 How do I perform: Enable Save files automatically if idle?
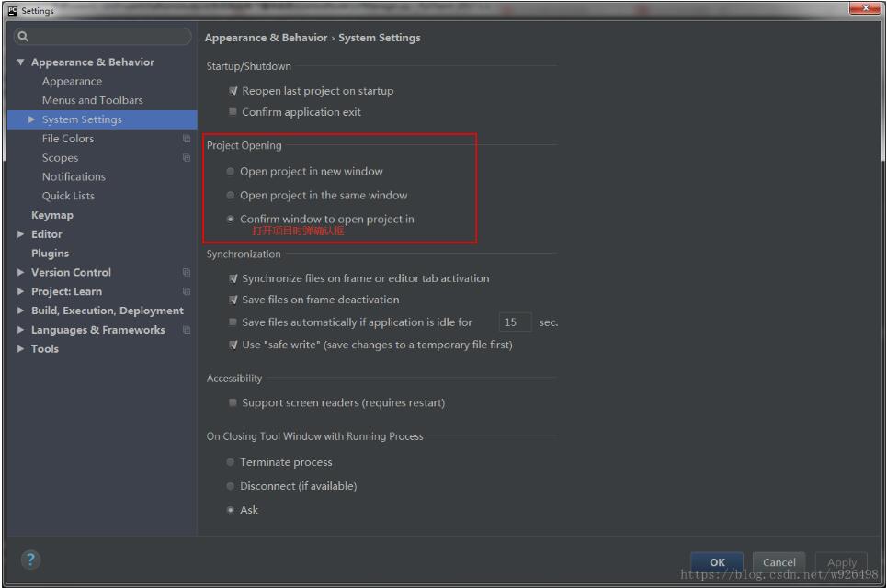pyautogui.click(x=233, y=322)
